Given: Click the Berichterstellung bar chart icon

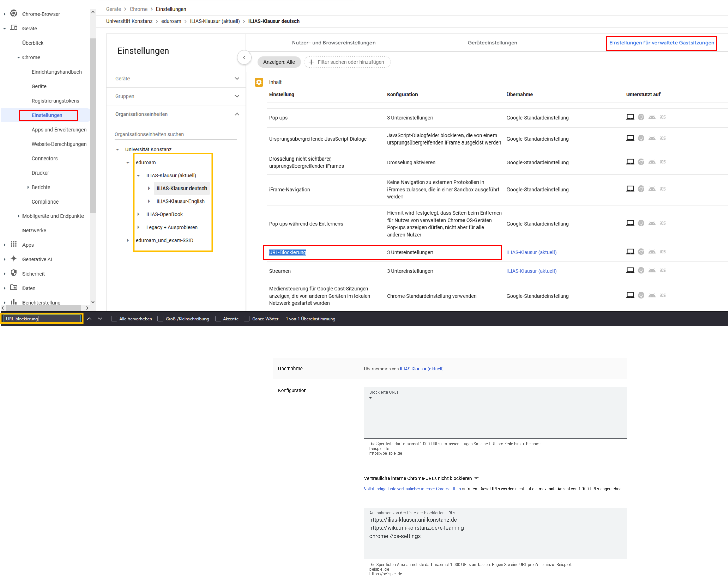Looking at the screenshot, I should [14, 302].
